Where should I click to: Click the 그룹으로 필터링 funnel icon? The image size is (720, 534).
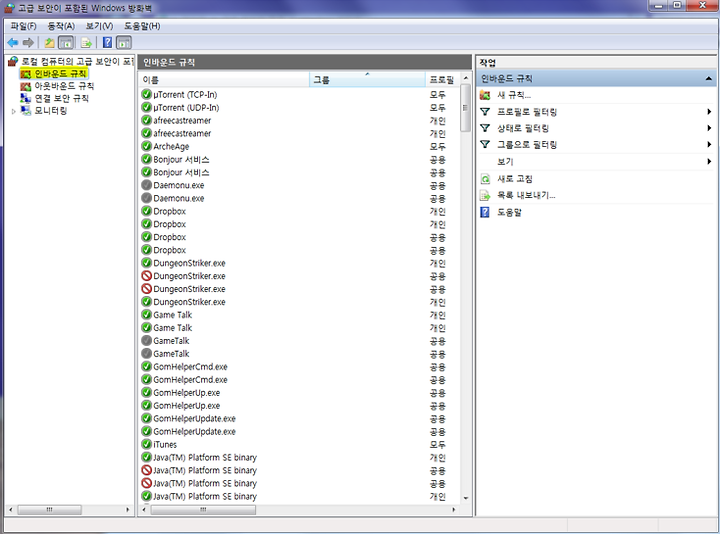coord(485,145)
